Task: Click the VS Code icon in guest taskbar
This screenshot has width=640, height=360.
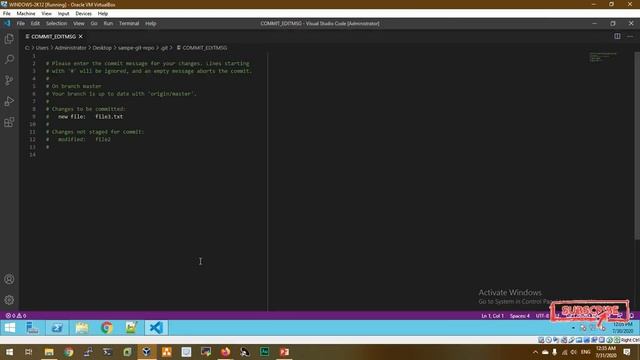Action: (156, 328)
